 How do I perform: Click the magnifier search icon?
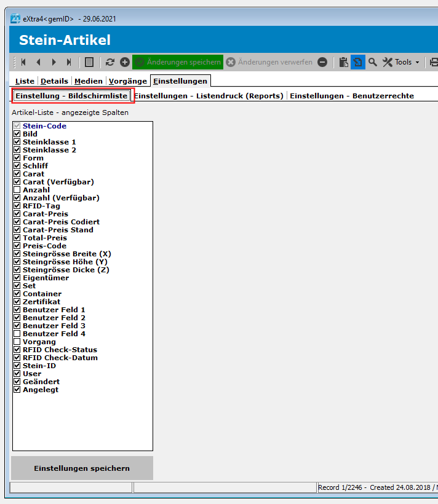(x=373, y=62)
